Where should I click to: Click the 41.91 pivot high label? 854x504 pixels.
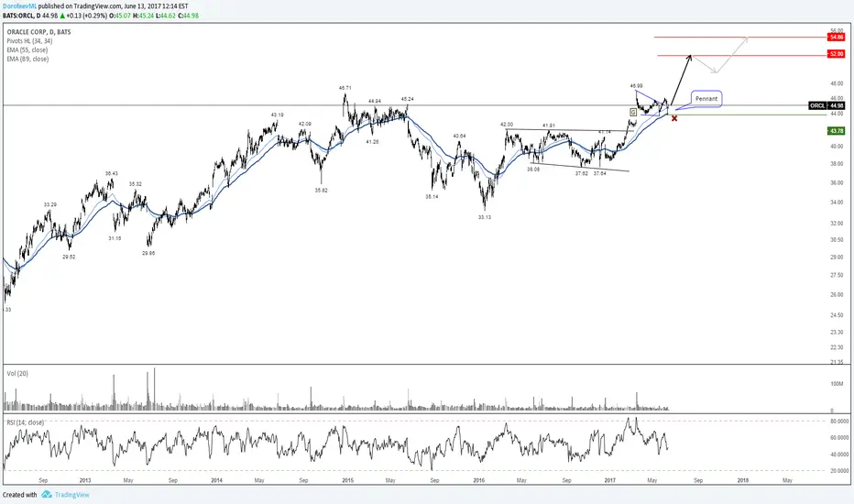pos(549,126)
